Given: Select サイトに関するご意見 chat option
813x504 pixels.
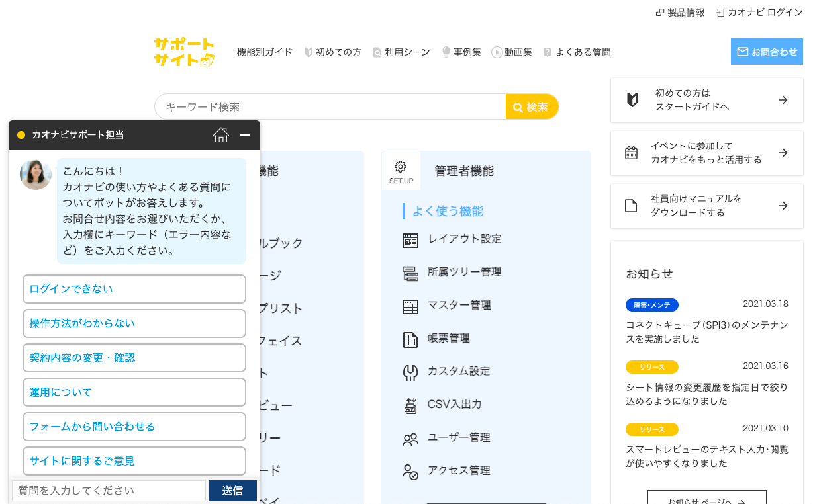Looking at the screenshot, I should [134, 461].
